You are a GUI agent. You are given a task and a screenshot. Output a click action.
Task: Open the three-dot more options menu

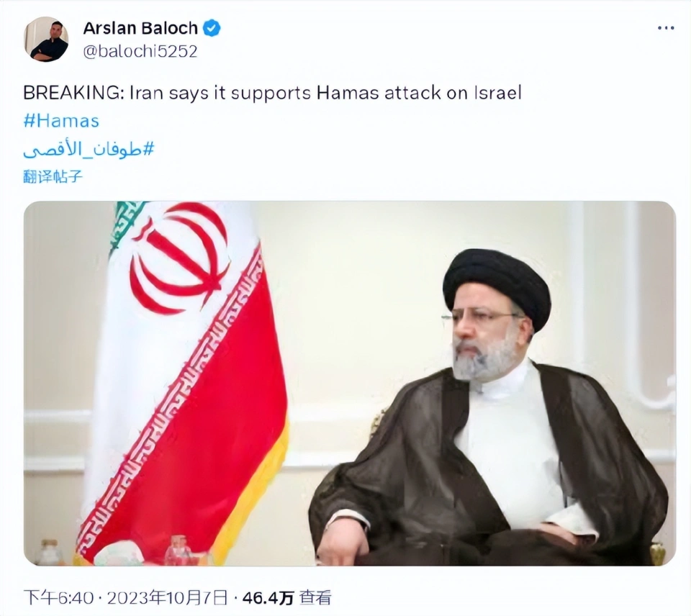tap(665, 28)
